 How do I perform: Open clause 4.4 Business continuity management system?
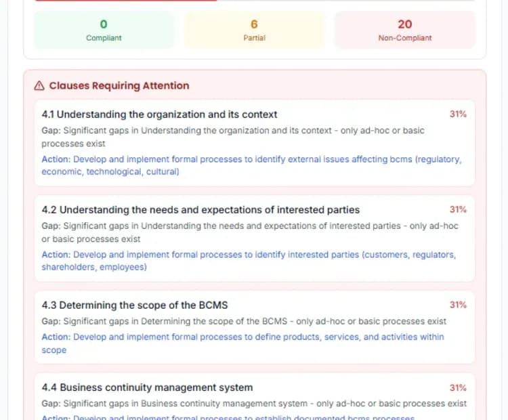pos(147,388)
